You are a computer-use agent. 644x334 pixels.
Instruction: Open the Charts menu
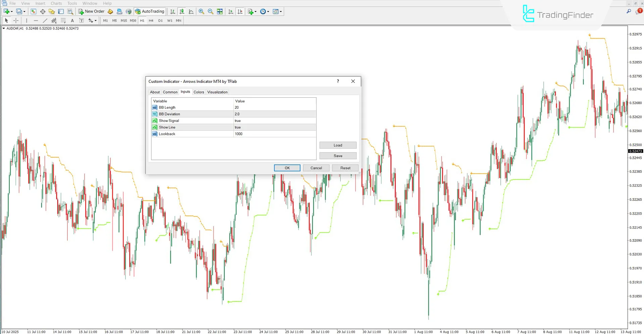coord(56,3)
